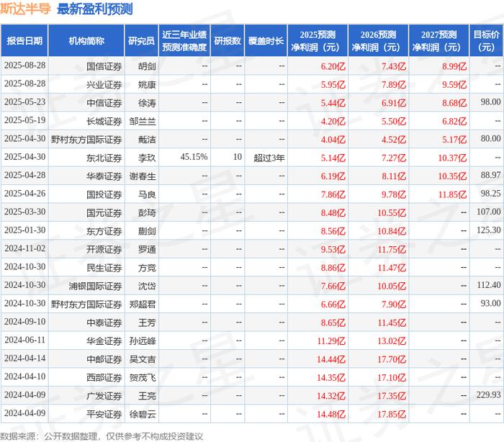This screenshot has width=504, height=442.
Task: Click researcher name 邹兰兰
Action: [x=143, y=122]
